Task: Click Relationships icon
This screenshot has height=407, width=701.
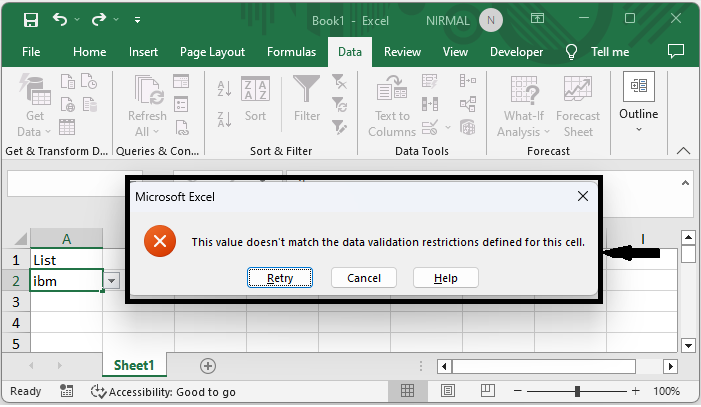Action: pyautogui.click(x=468, y=105)
